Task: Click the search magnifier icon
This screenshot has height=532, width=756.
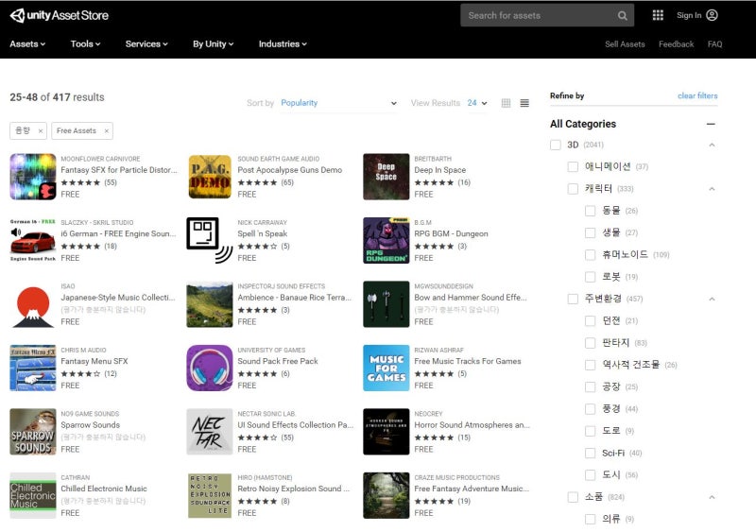Action: coord(623,15)
